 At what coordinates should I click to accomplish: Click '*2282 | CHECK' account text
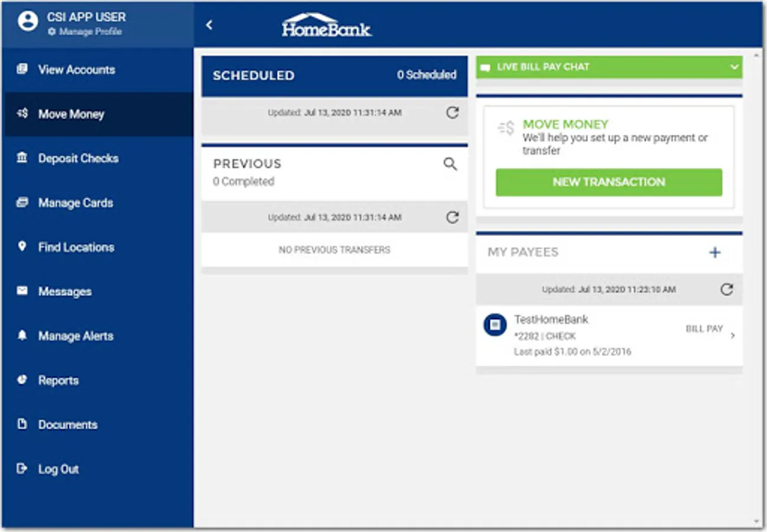[545, 336]
